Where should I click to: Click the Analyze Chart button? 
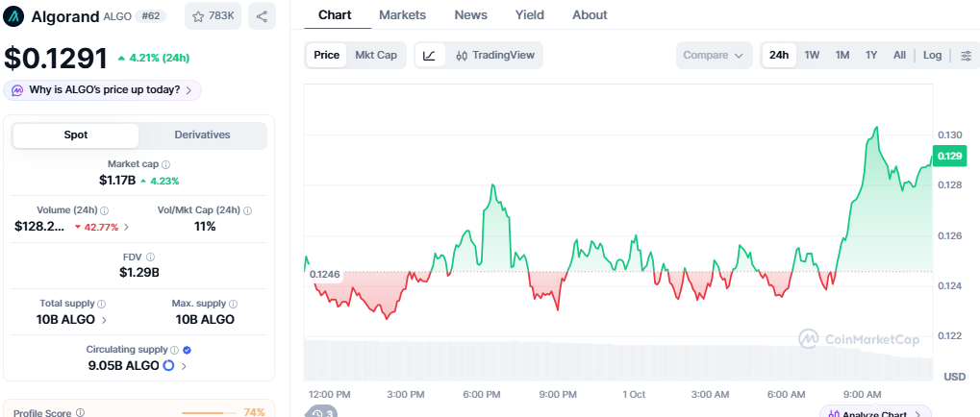coord(875,411)
